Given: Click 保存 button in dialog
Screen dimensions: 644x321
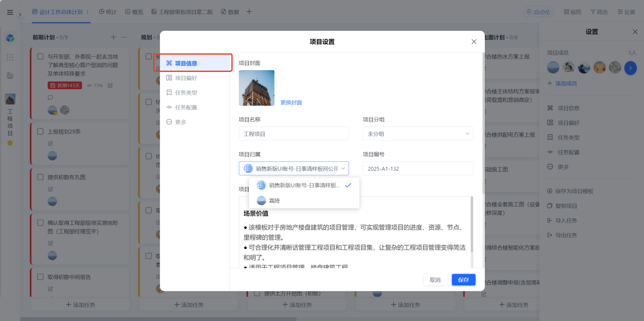Looking at the screenshot, I should tap(463, 280).
